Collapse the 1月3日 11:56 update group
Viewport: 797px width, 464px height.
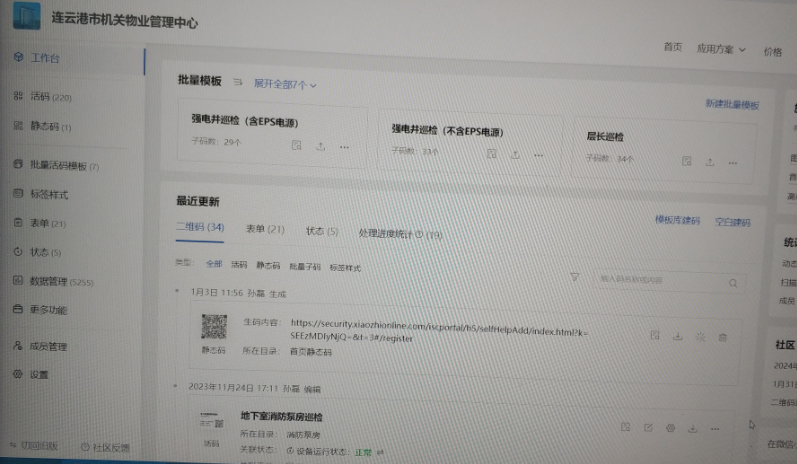tap(177, 293)
